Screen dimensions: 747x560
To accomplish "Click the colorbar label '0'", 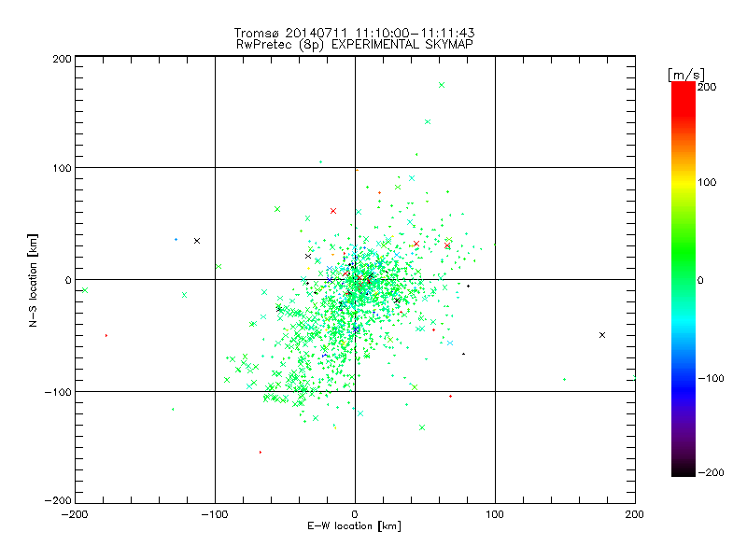I will click(x=700, y=281).
